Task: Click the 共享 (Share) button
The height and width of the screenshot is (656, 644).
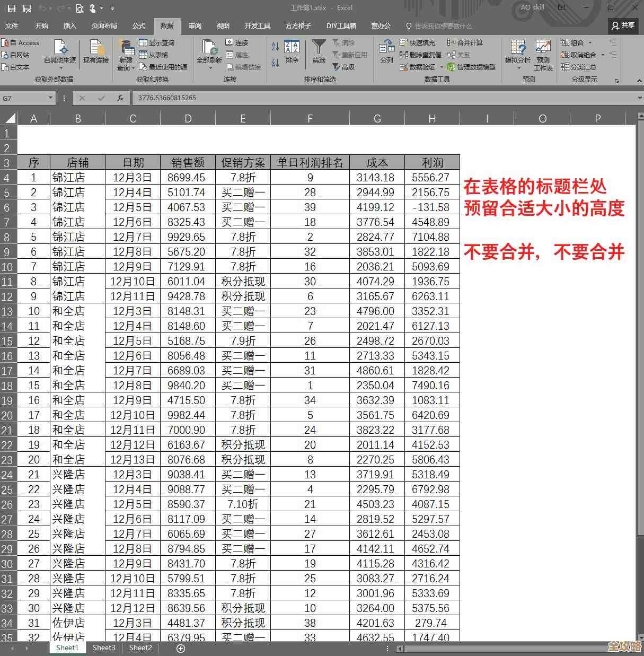Action: 623,25
